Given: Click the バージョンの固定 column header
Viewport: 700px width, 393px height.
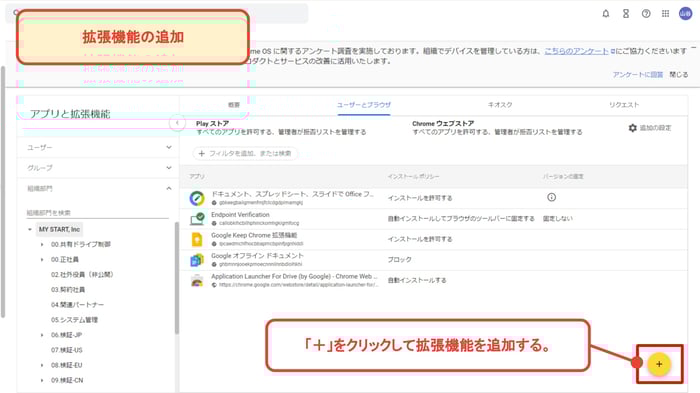Looking at the screenshot, I should point(563,176).
